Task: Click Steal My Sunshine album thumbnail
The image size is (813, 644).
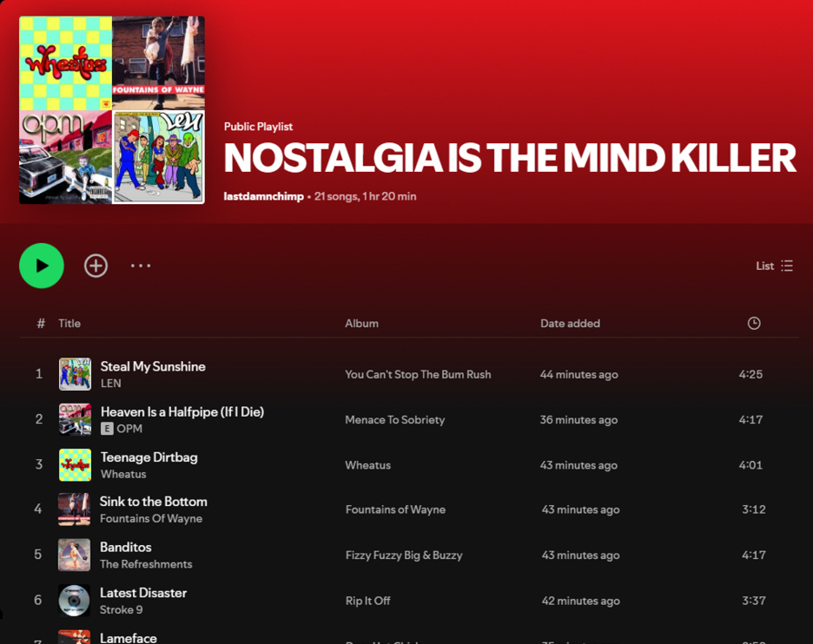Action: point(75,373)
